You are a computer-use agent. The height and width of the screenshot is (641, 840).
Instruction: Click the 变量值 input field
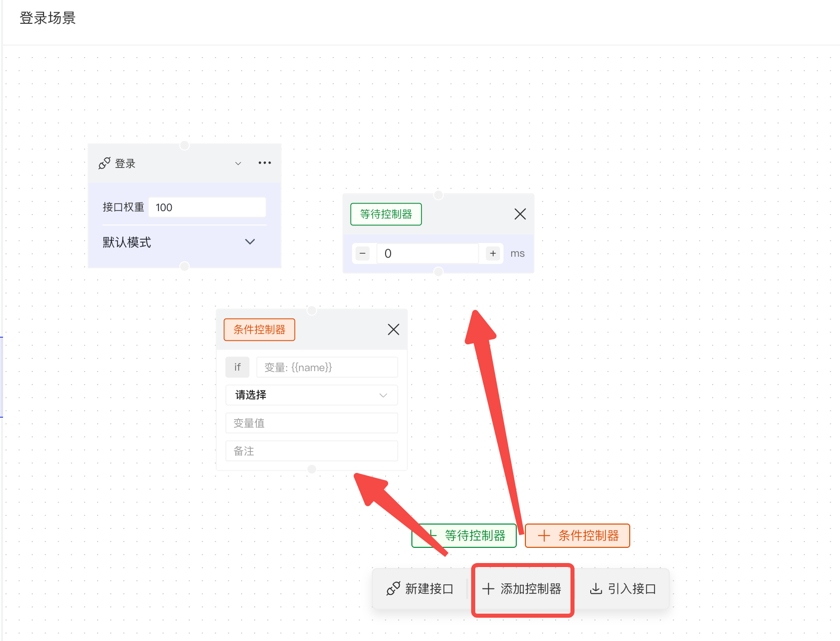312,423
